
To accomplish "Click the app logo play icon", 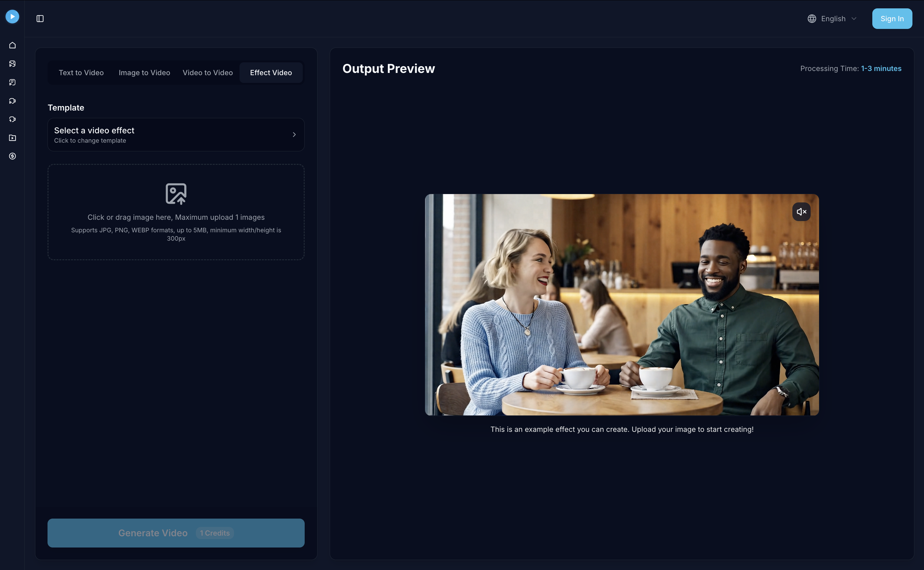I will click(x=12, y=17).
